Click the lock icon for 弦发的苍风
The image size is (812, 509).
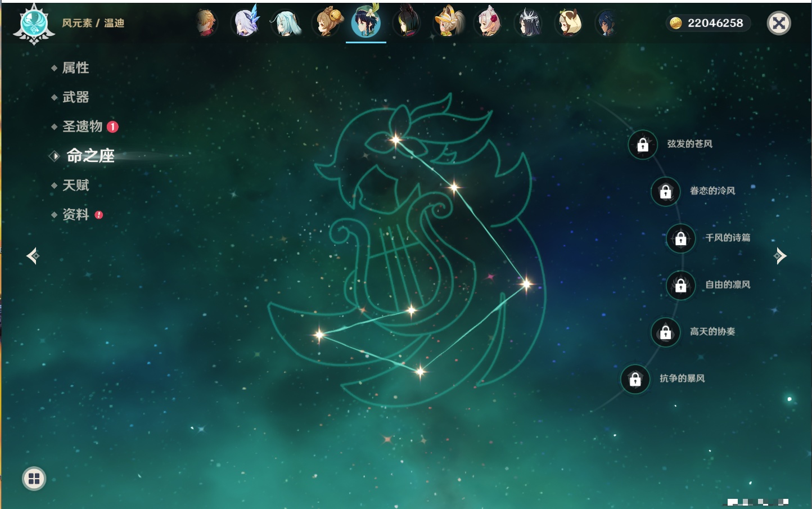pyautogui.click(x=643, y=145)
